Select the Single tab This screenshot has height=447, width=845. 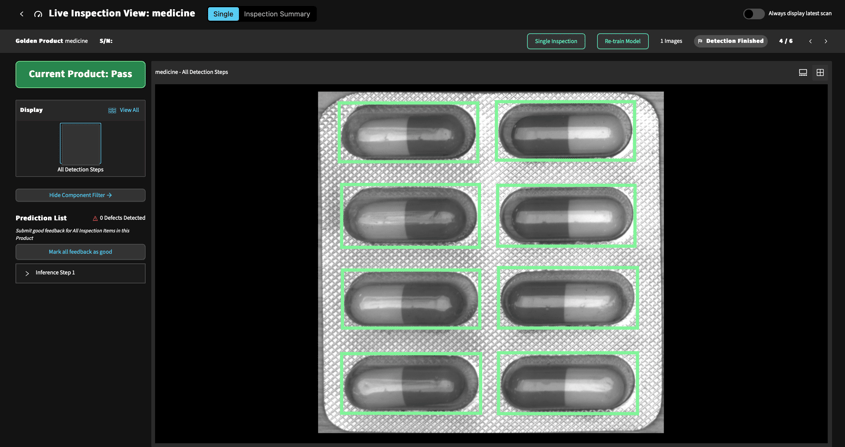(223, 14)
